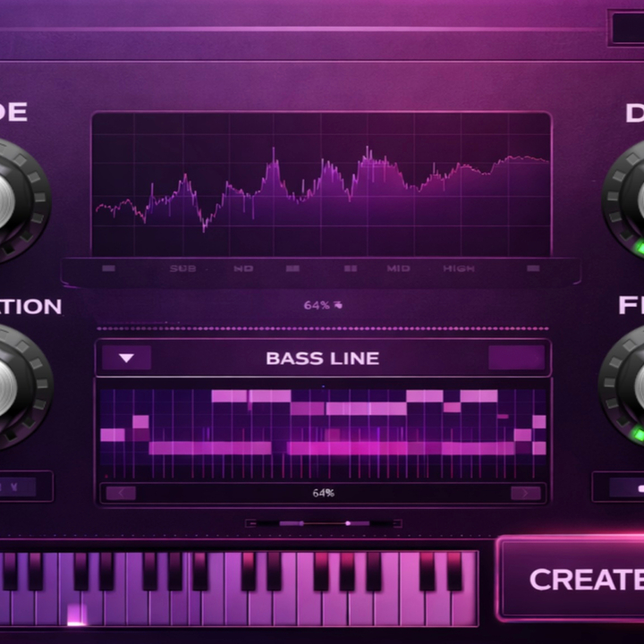The width and height of the screenshot is (644, 644).
Task: Select the MID frequency band label
Action: coord(398,268)
